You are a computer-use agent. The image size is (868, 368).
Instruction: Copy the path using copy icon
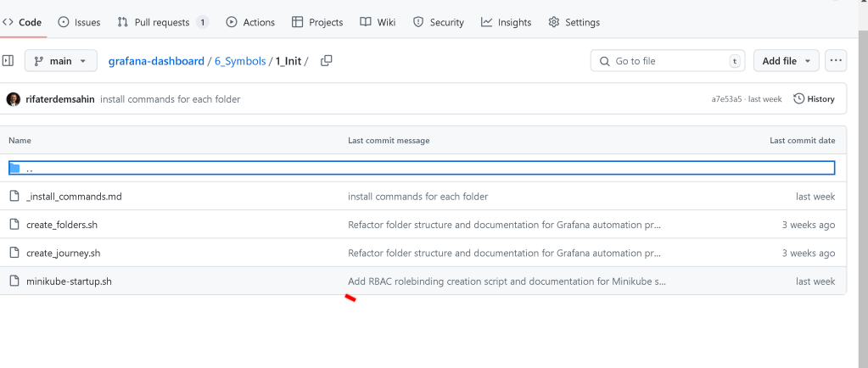coord(327,61)
